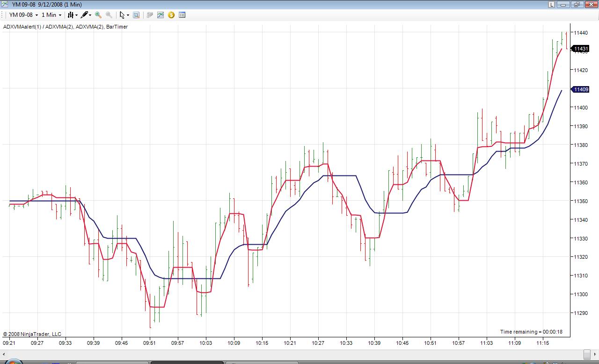
Task: Click the 11440 price axis label
Action: [x=581, y=33]
